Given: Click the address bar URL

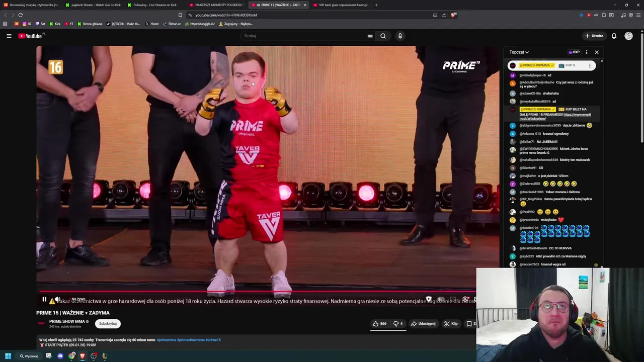Looking at the screenshot, I should pos(226,15).
